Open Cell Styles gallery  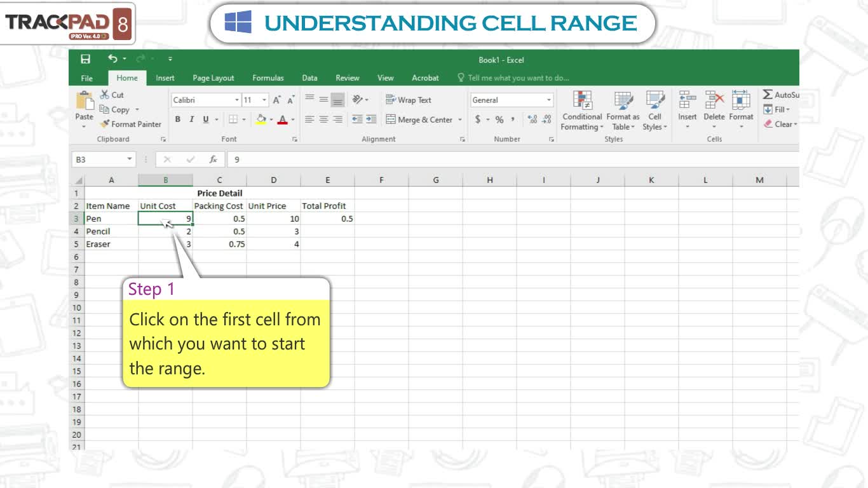654,111
